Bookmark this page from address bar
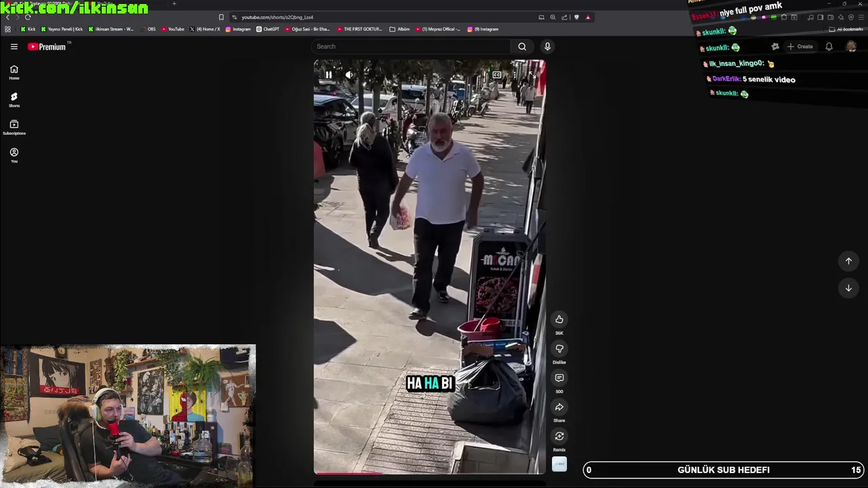The image size is (868, 488). pos(221,17)
